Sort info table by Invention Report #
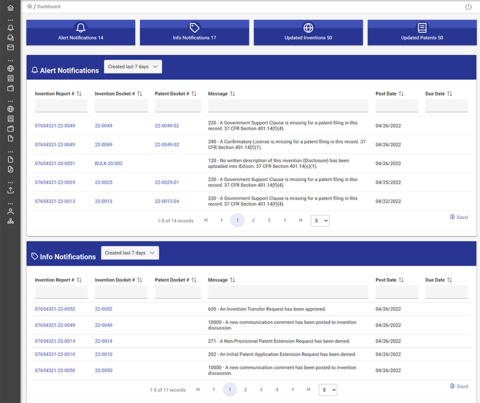480x403 pixels. point(79,280)
